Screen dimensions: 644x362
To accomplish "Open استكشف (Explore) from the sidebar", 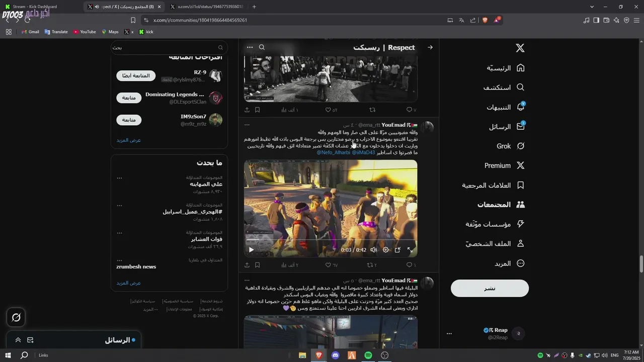I will pyautogui.click(x=504, y=87).
